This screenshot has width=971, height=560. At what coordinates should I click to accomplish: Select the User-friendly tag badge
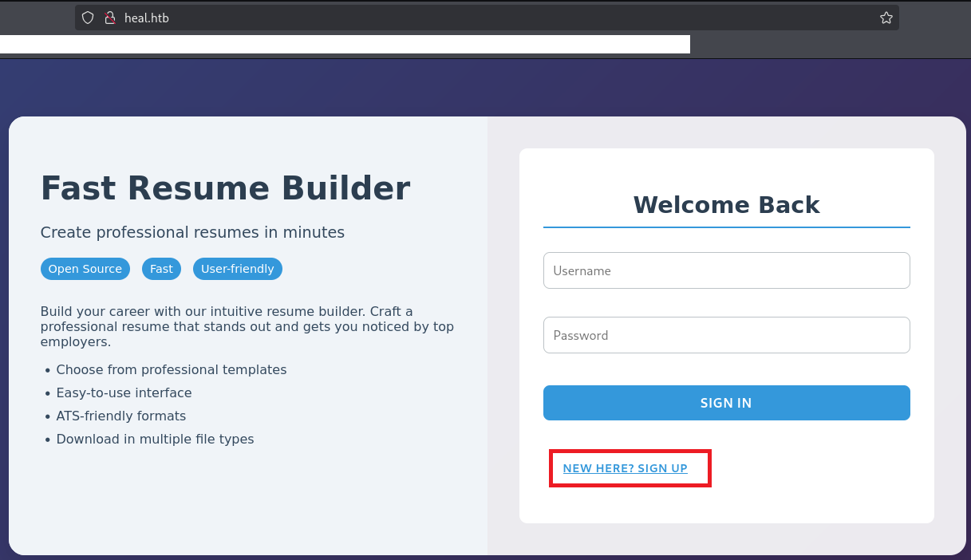[x=237, y=269]
